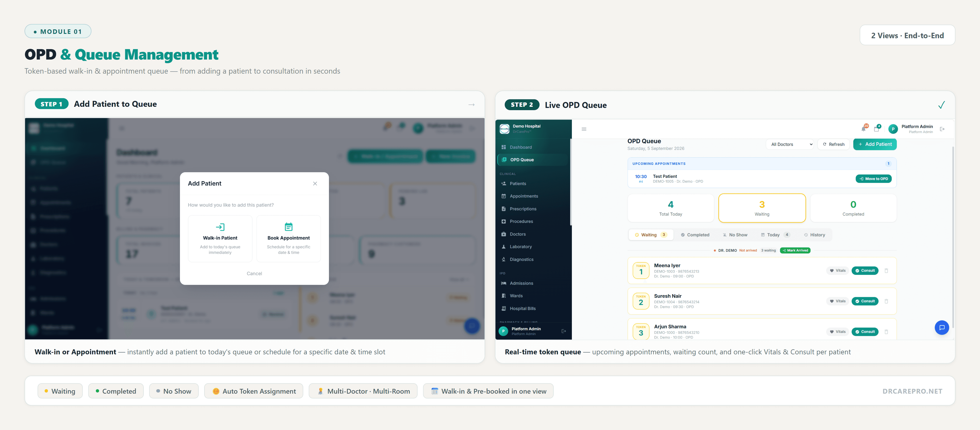The image size is (980, 430).
Task: Switch to the History tab
Action: point(815,235)
